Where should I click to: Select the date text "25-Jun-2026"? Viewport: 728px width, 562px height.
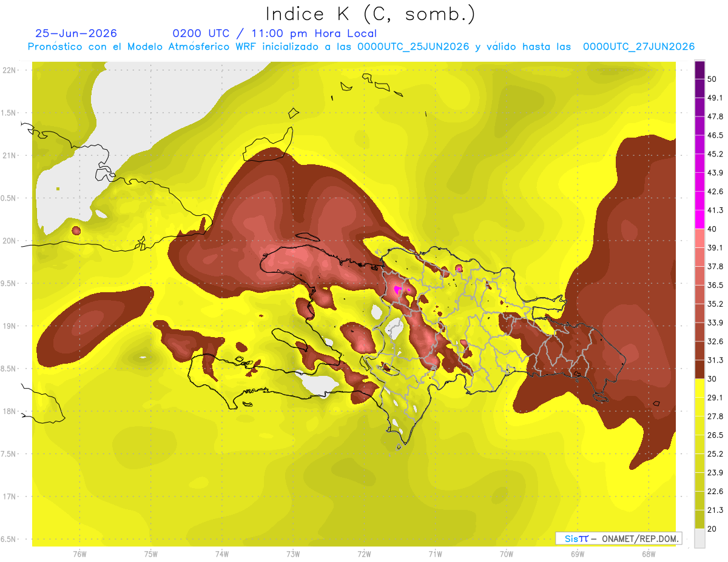point(76,33)
